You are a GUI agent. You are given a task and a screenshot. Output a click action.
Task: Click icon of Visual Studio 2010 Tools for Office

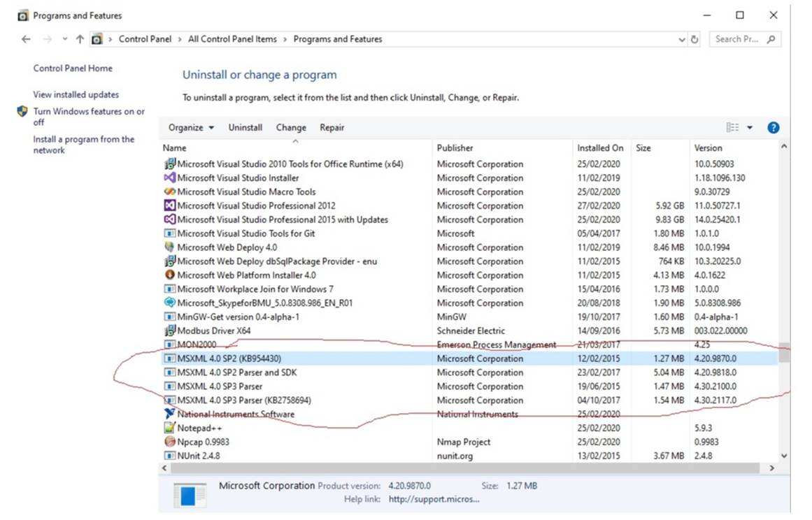click(169, 164)
